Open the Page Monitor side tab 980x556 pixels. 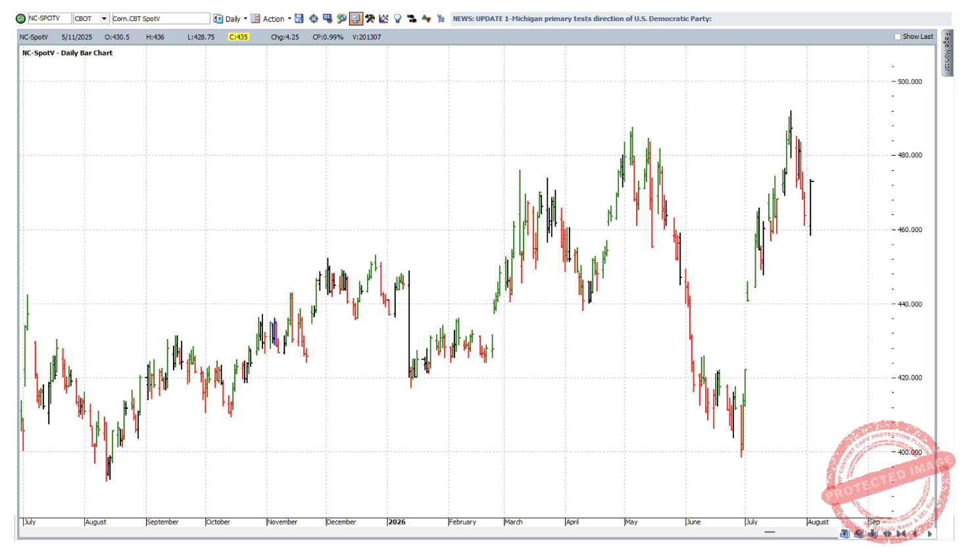pyautogui.click(x=947, y=53)
